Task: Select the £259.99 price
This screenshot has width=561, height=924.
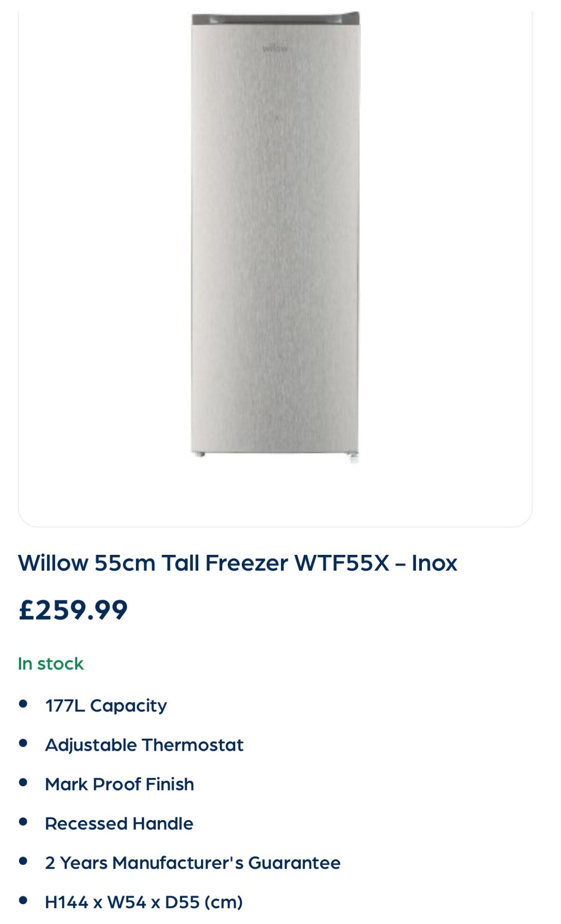Action: tap(73, 610)
